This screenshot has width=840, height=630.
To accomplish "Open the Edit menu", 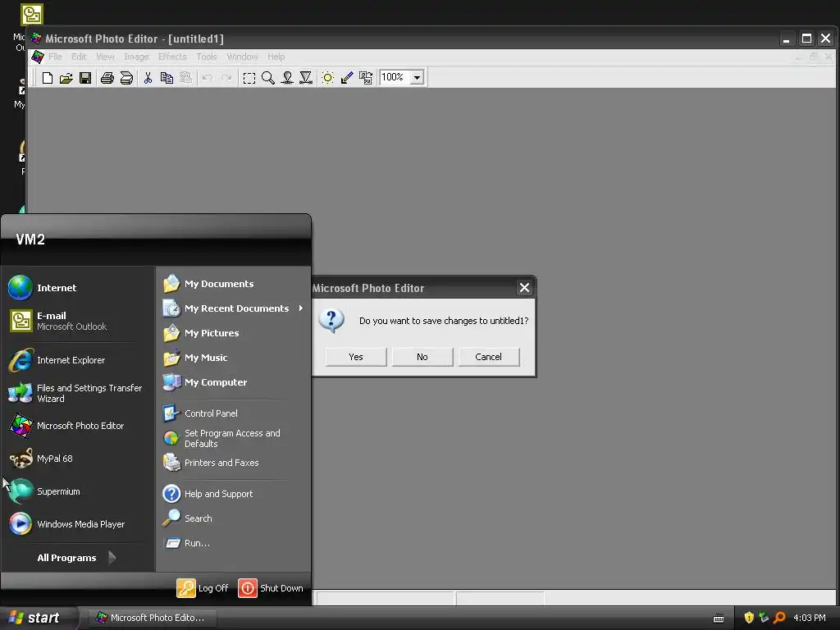I will pyautogui.click(x=79, y=57).
